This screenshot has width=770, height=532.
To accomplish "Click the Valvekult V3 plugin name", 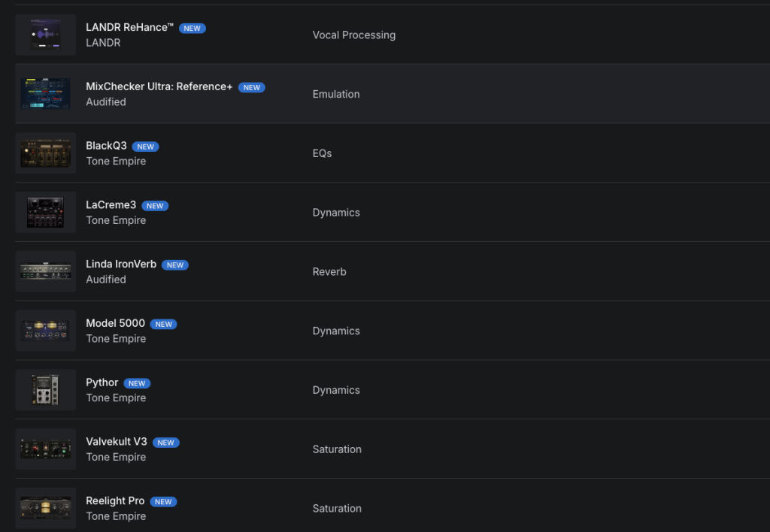I will tap(116, 442).
